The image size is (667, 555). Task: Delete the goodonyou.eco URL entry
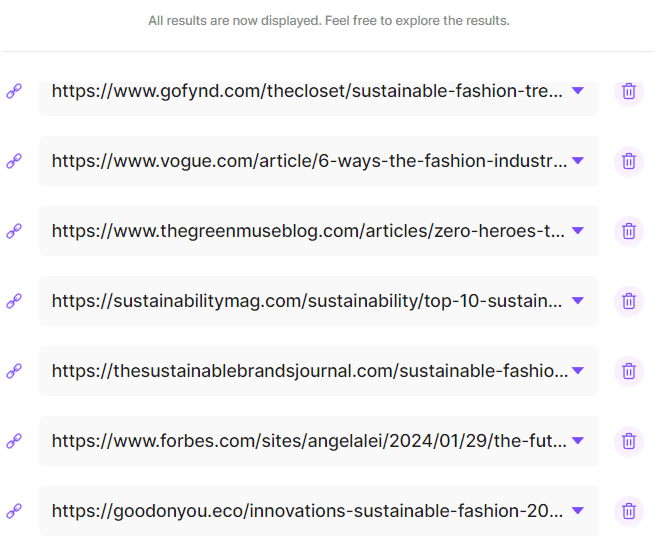628,511
